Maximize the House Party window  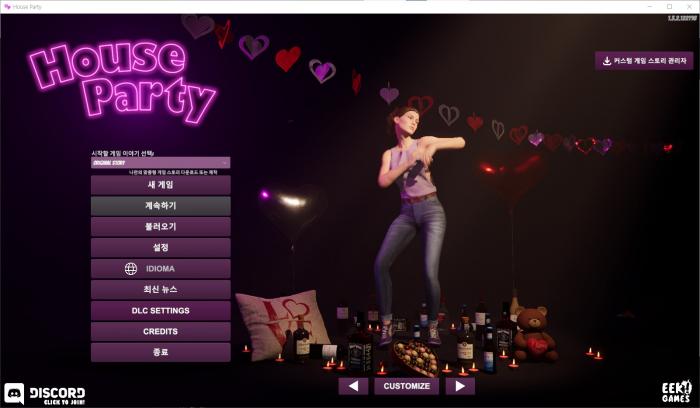[669, 7]
